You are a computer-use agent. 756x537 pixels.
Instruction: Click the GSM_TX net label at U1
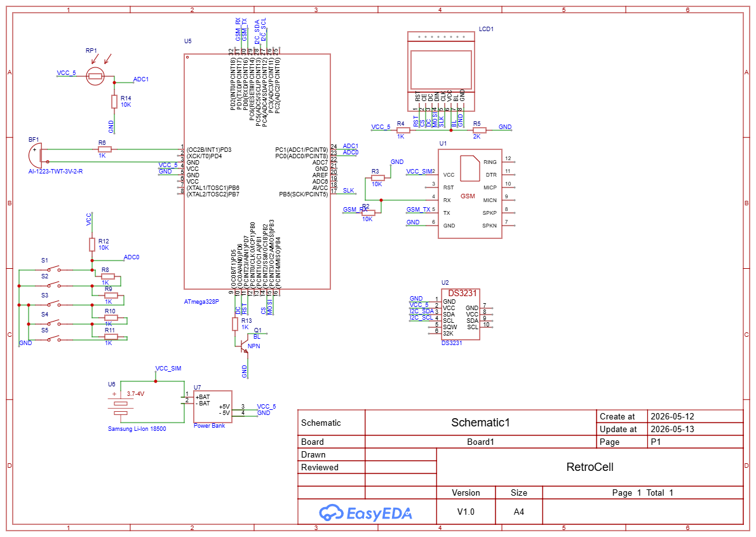[x=419, y=209]
